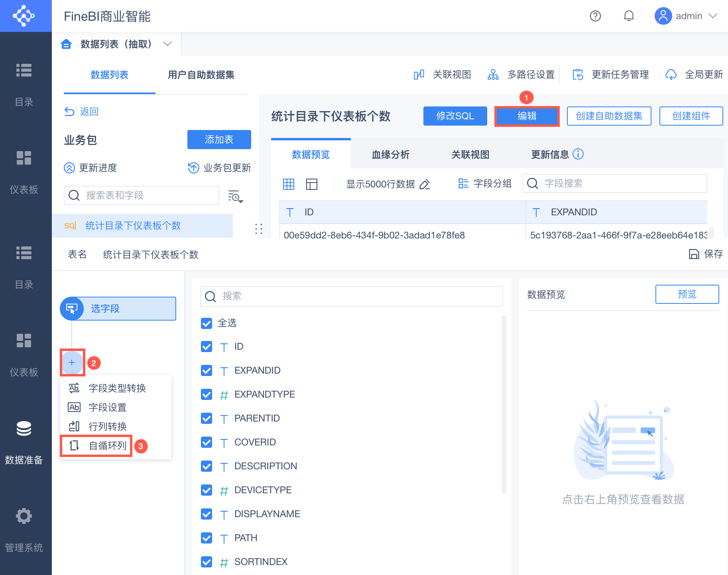Switch to the 用户自助数据集 tab
The height and width of the screenshot is (575, 728).
(201, 75)
